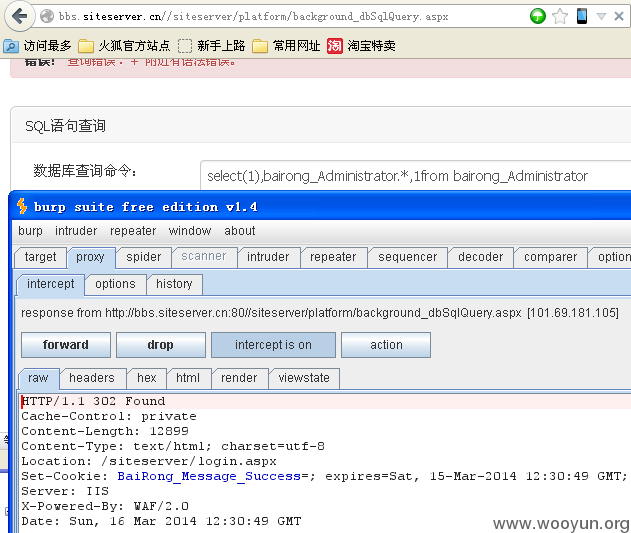Click the SQL语句查询 panel heading

tap(65, 126)
